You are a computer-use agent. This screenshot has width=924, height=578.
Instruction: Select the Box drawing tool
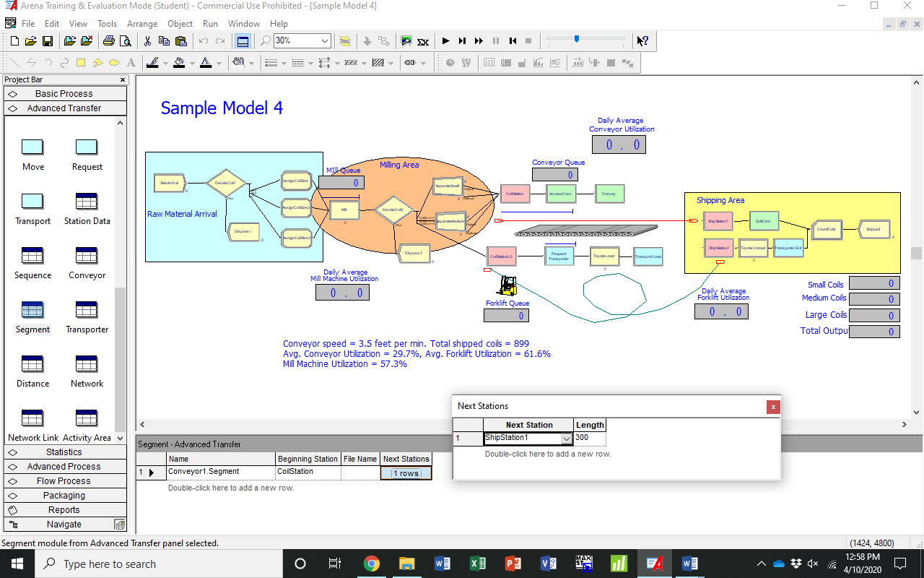pyautogui.click(x=81, y=63)
